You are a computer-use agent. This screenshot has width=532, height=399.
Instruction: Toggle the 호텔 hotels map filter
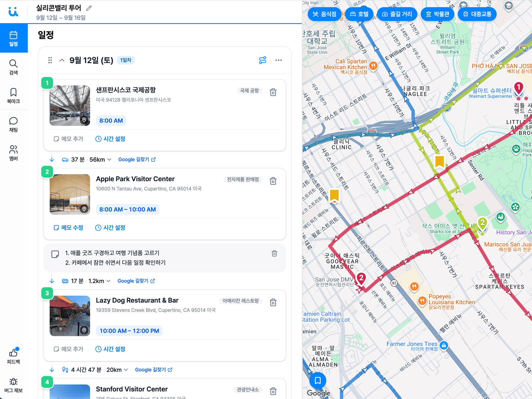tap(359, 14)
